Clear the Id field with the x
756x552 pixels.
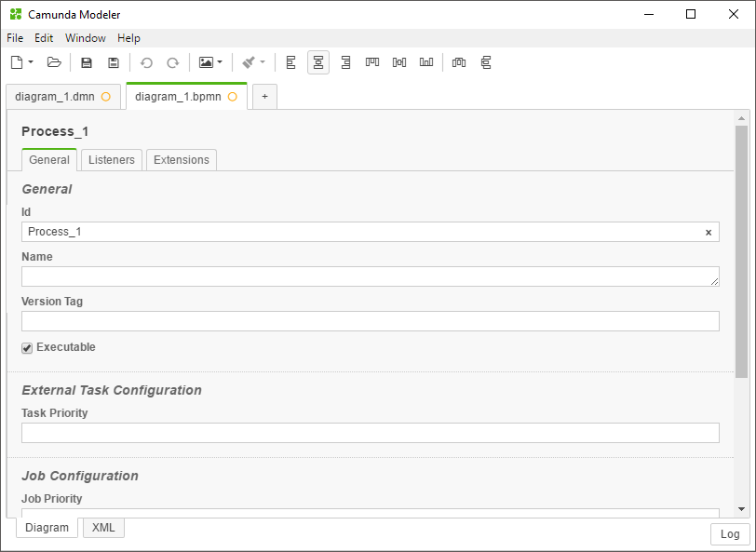point(709,233)
